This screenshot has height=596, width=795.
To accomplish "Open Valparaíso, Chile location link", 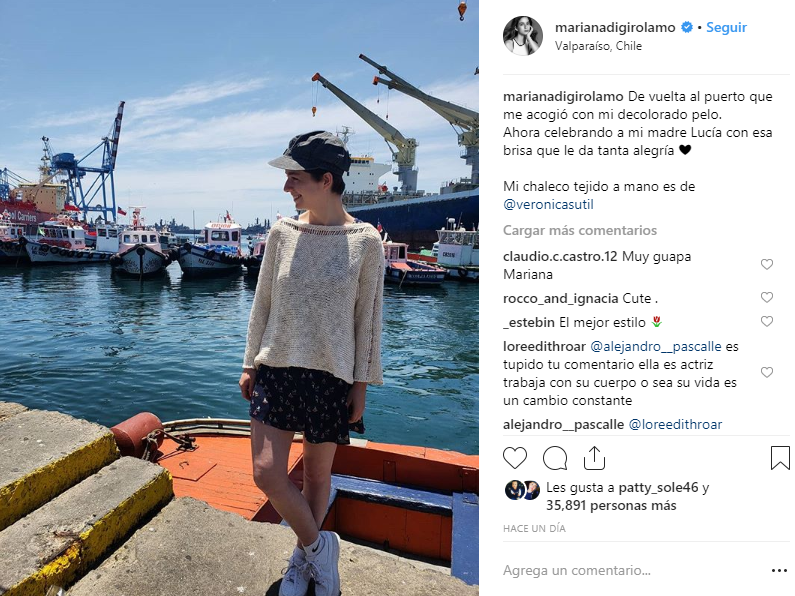I will coord(598,46).
